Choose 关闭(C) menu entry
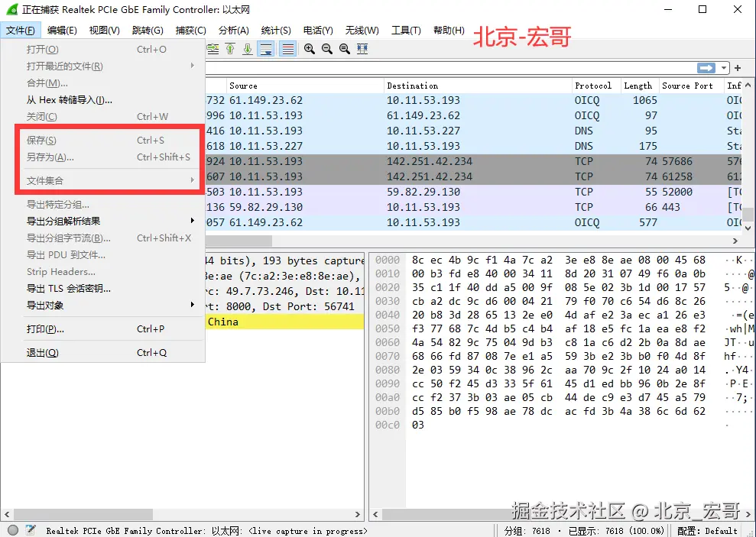756x537 pixels. pos(103,117)
